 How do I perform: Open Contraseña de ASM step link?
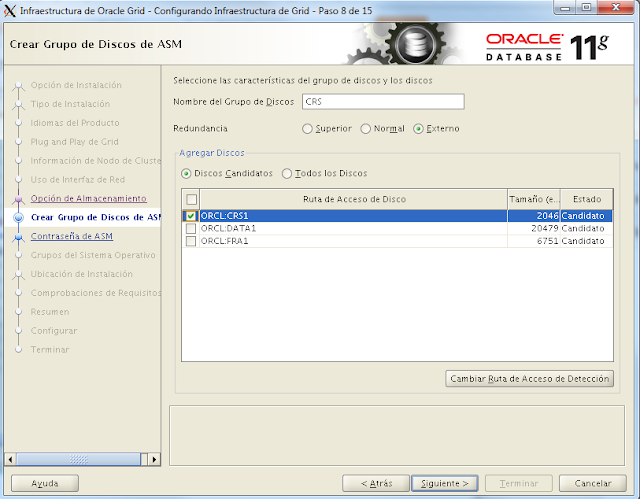(x=72, y=236)
